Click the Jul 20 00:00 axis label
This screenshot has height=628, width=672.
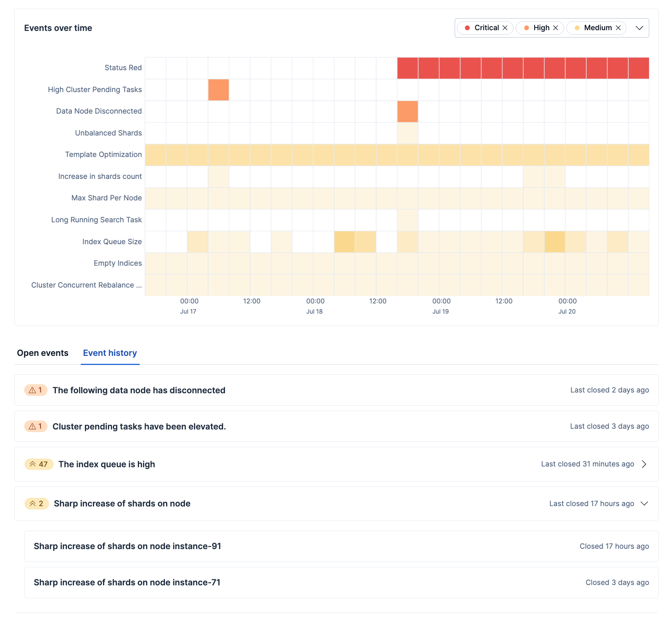tap(567, 306)
